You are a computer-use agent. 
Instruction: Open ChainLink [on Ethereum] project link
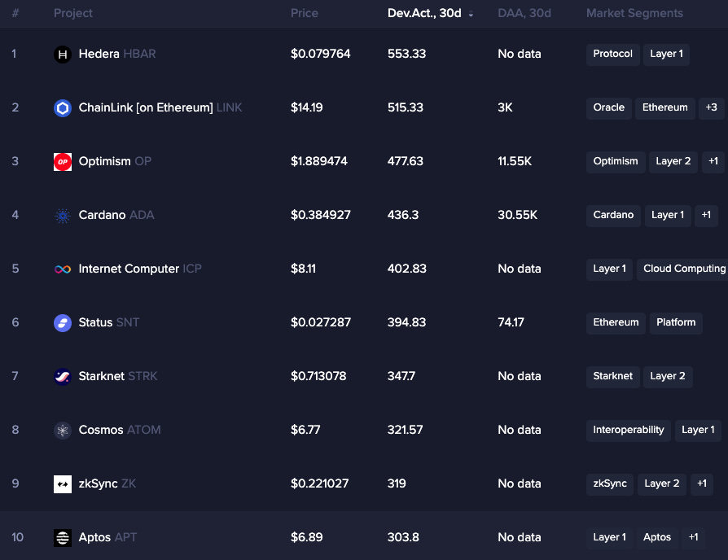[160, 107]
